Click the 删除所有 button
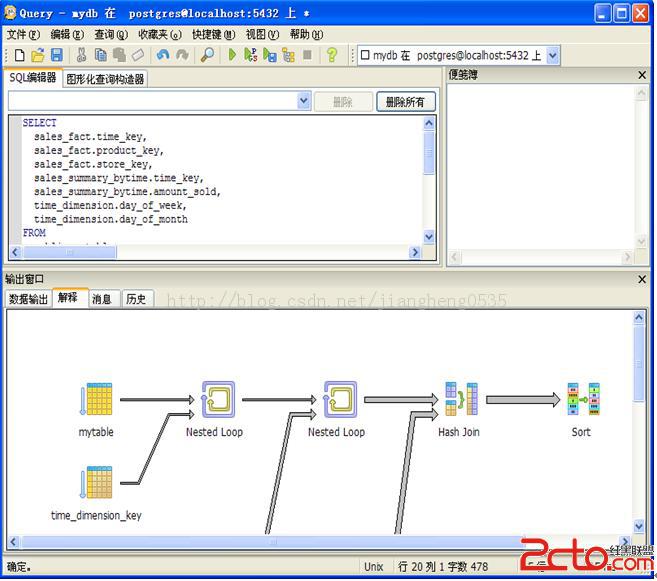This screenshot has height=581, width=657. click(406, 101)
